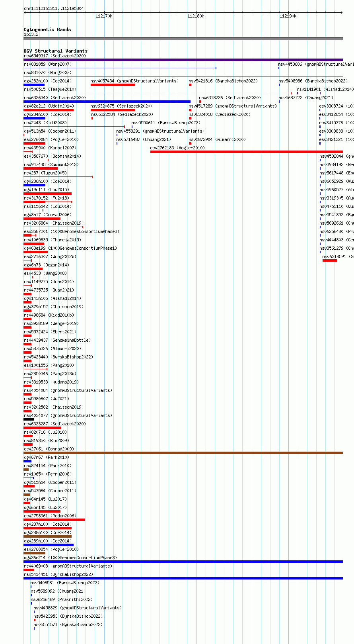Viewport: 354px width, 644px height.
Task: Click the nsv6549317 (Sedlazeck2020) variant label
Action: pos(54,56)
